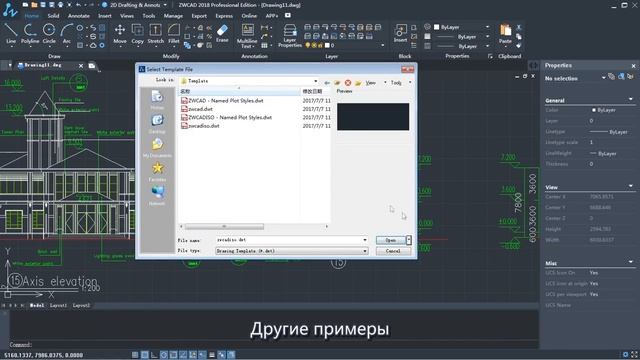Click the History shortcut in dialog sidebar
640x360 pixels.
click(x=157, y=100)
